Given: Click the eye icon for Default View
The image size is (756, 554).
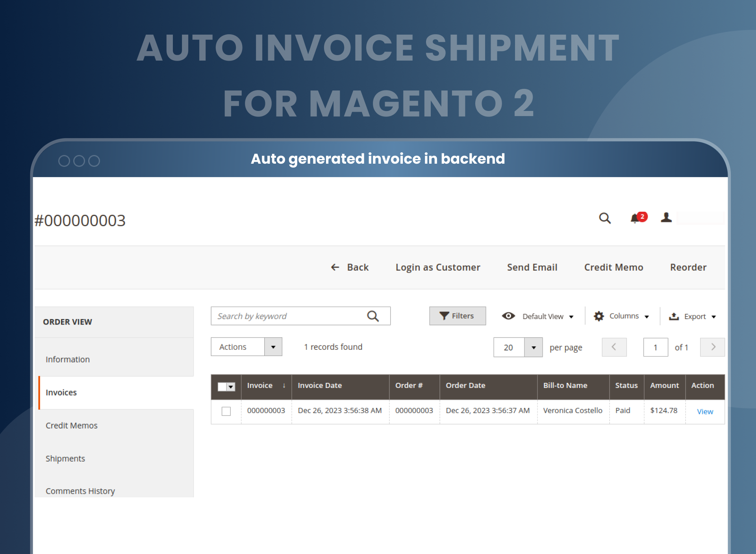Looking at the screenshot, I should click(x=508, y=316).
